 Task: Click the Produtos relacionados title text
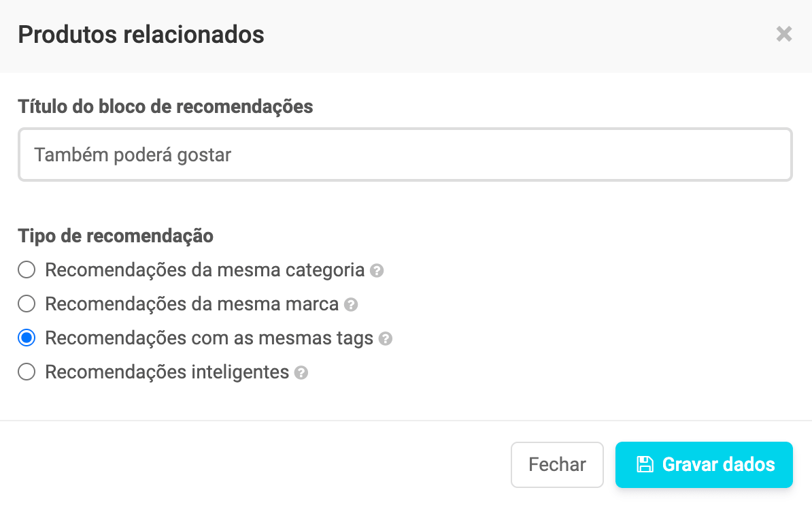141,34
